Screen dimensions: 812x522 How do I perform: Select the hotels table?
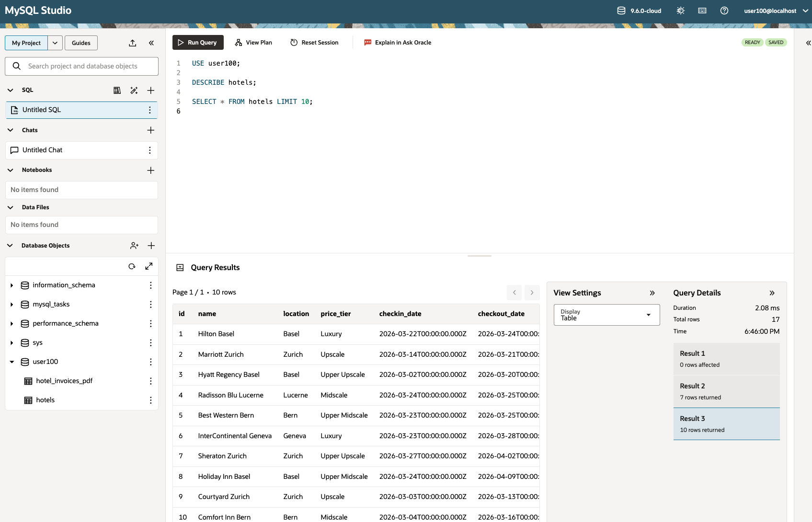pos(45,400)
